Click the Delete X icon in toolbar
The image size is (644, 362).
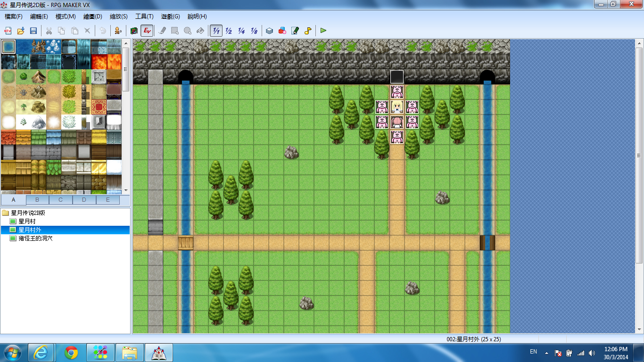point(87,31)
